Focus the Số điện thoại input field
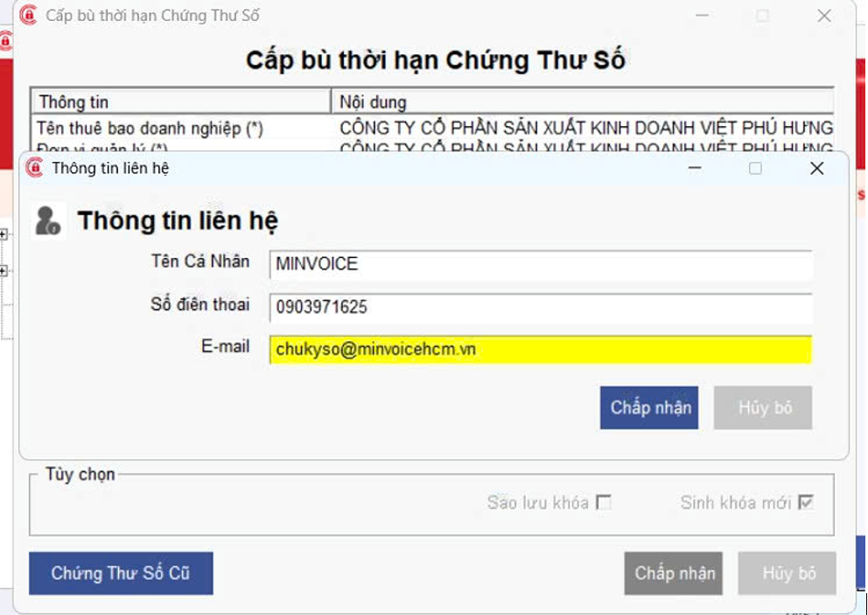The width and height of the screenshot is (868, 615). tap(541, 307)
